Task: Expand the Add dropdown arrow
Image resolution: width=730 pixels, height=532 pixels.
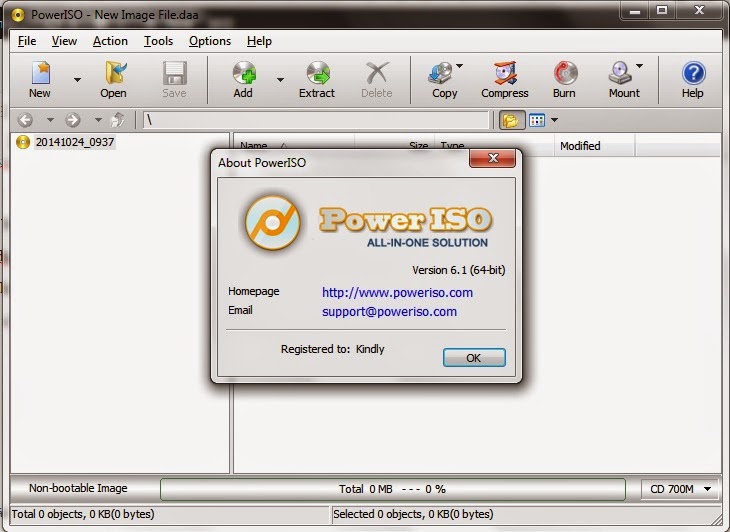Action: click(280, 80)
